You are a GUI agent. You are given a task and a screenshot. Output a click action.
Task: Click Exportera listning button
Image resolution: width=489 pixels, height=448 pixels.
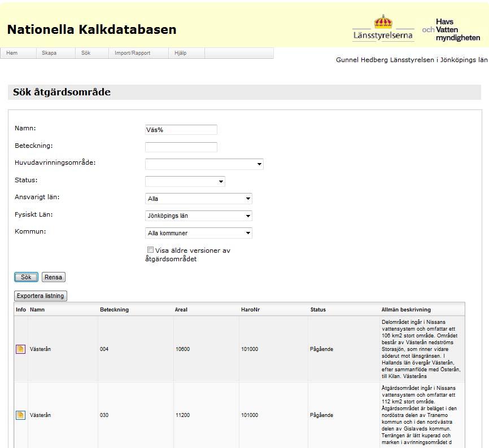coord(40,296)
